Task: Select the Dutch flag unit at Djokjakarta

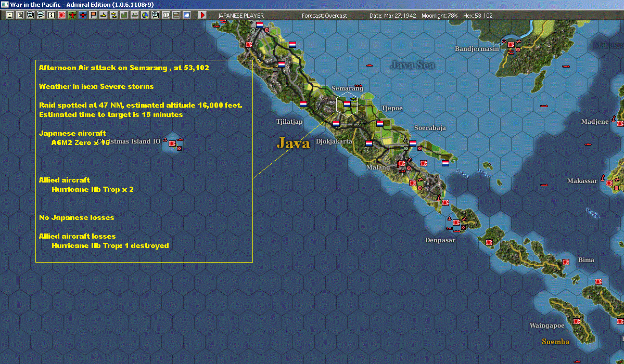Action: pyautogui.click(x=336, y=124)
